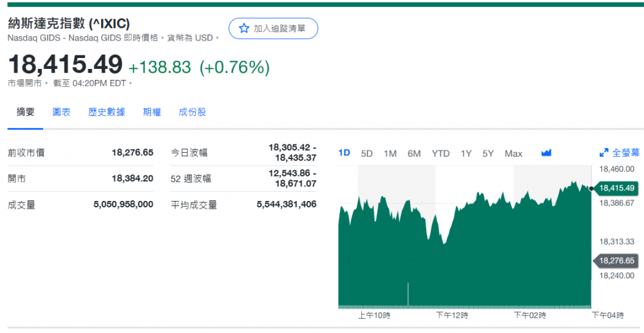Pick the 5Y chart range

[488, 153]
